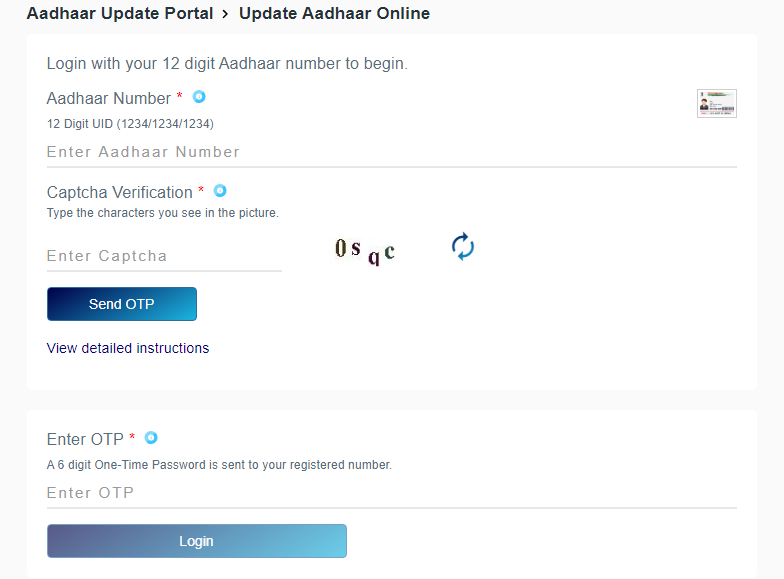Open the View detailed instructions link
This screenshot has width=784, height=579.
(x=128, y=348)
